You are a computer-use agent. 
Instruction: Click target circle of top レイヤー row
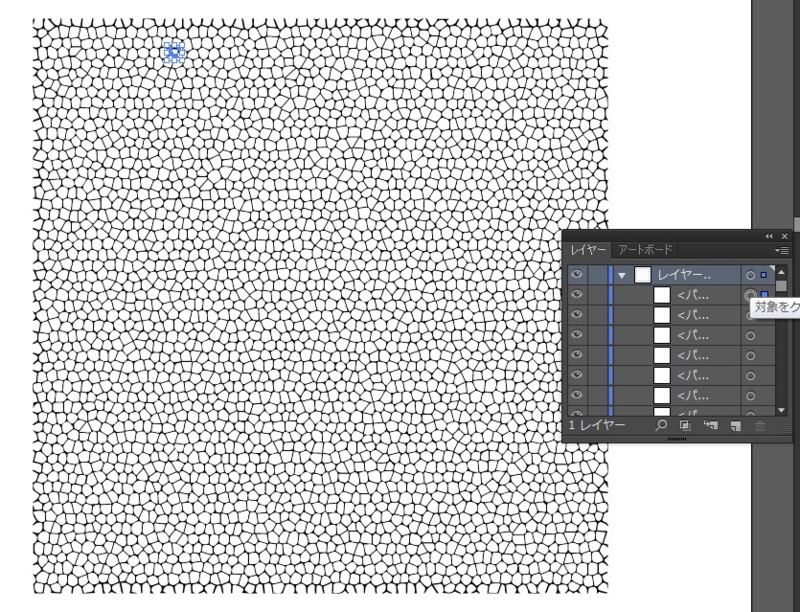(750, 275)
